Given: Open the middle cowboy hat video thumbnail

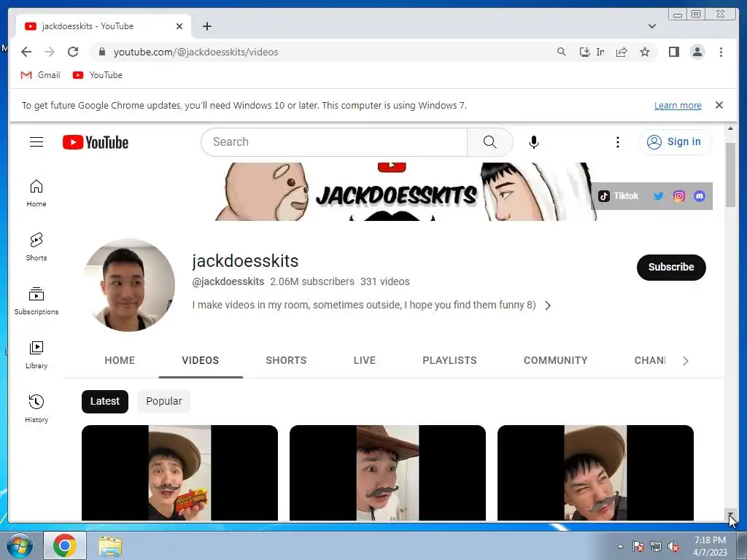Looking at the screenshot, I should 388,472.
